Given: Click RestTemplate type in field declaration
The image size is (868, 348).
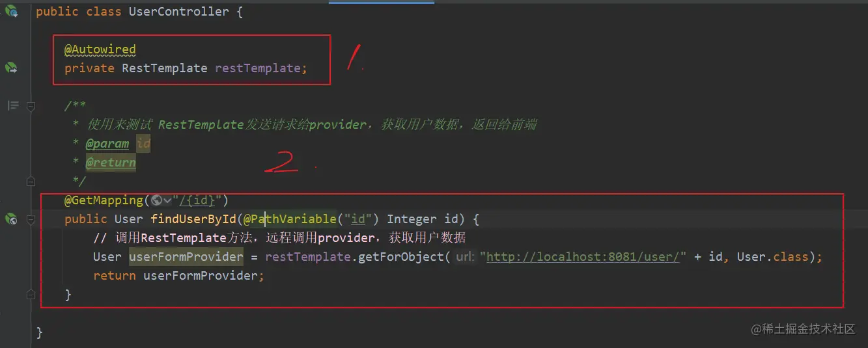Looking at the screenshot, I should [x=164, y=68].
